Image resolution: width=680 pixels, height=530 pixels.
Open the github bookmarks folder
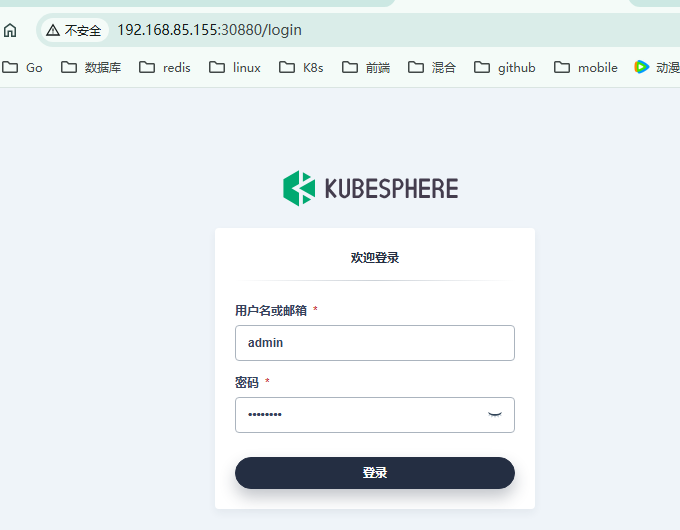505,68
